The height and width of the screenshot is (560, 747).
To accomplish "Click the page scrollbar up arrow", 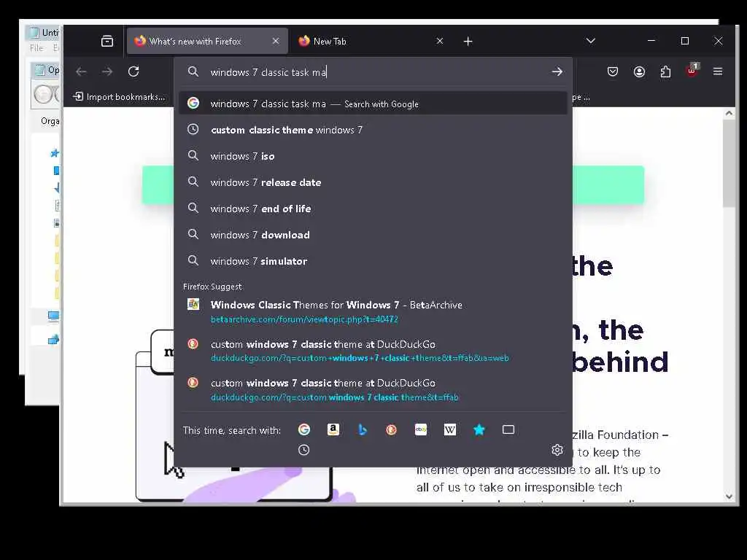I will point(729,113).
